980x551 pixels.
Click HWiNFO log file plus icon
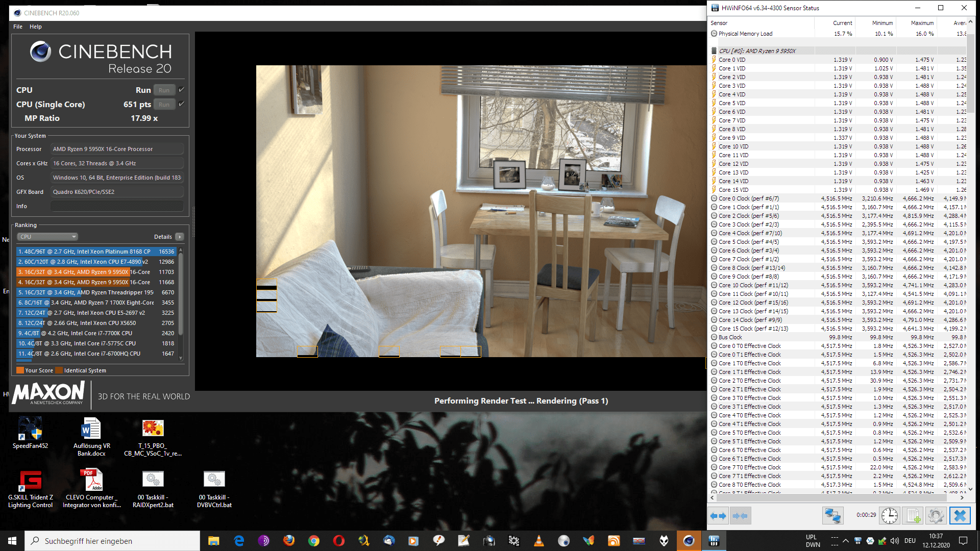tap(913, 516)
